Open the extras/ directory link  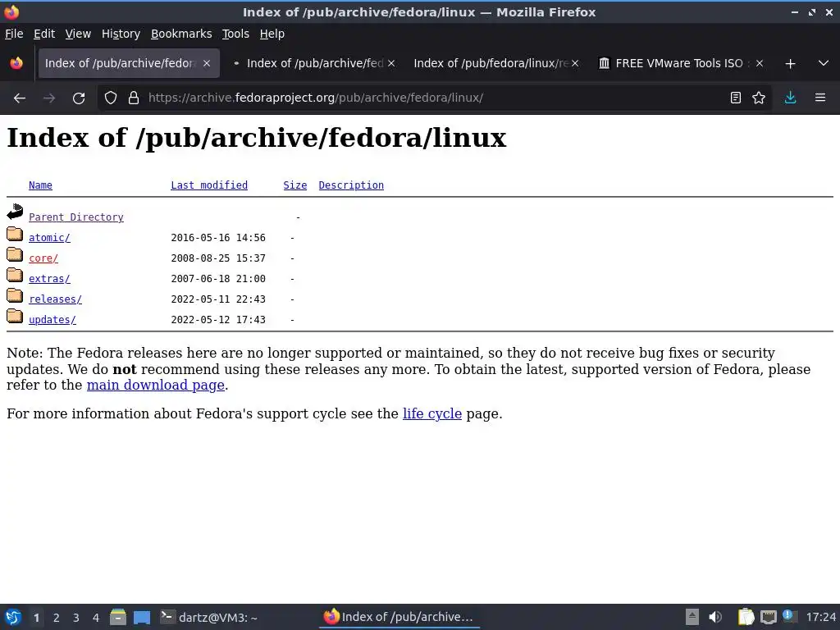pos(49,279)
